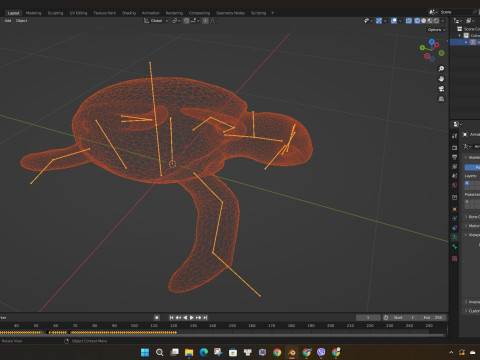Switch to the UV Editing workspace tab
480x360 pixels.
(x=78, y=13)
